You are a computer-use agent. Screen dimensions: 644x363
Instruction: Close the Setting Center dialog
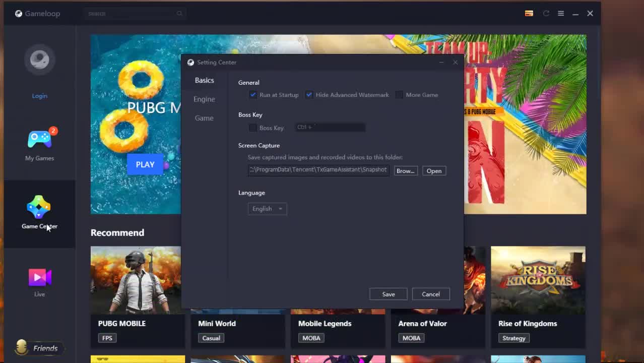[x=456, y=63]
